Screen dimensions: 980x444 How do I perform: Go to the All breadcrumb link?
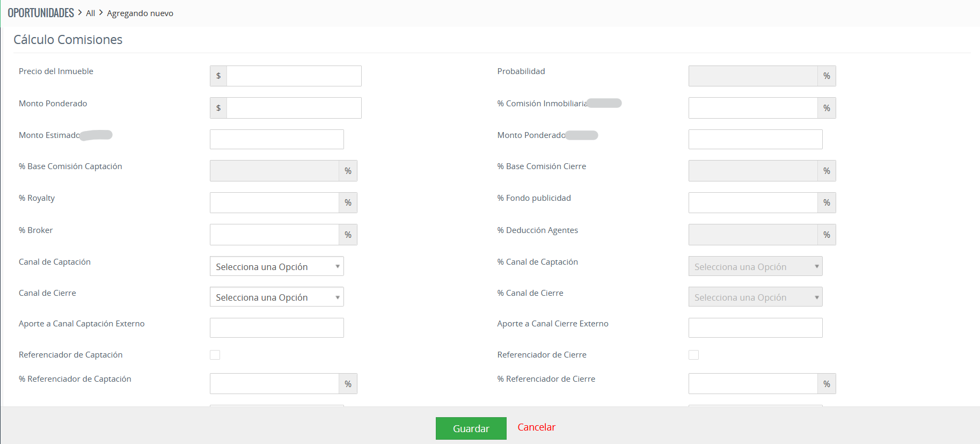point(90,13)
